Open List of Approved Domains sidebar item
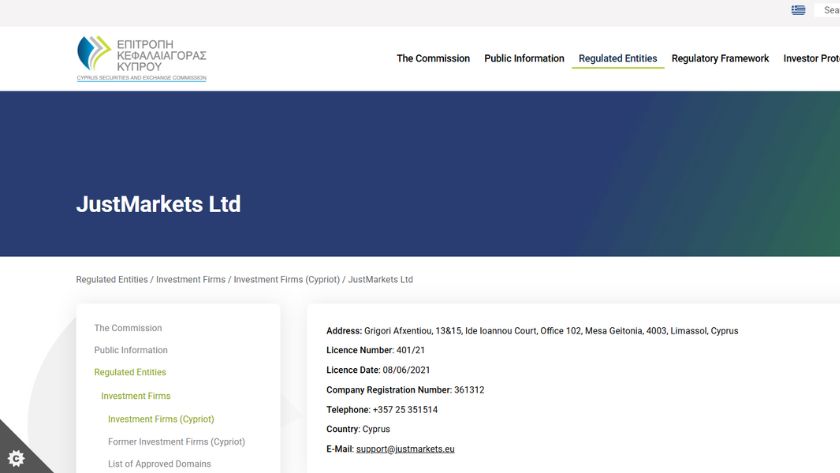The height and width of the screenshot is (473, 840). click(x=159, y=464)
